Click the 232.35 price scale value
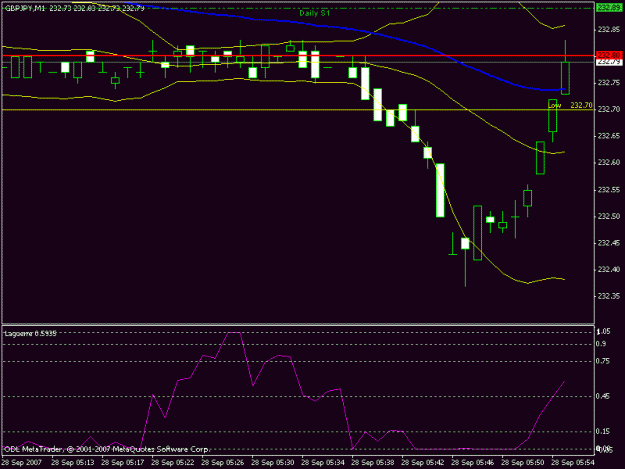The width and height of the screenshot is (625, 469). click(x=609, y=296)
